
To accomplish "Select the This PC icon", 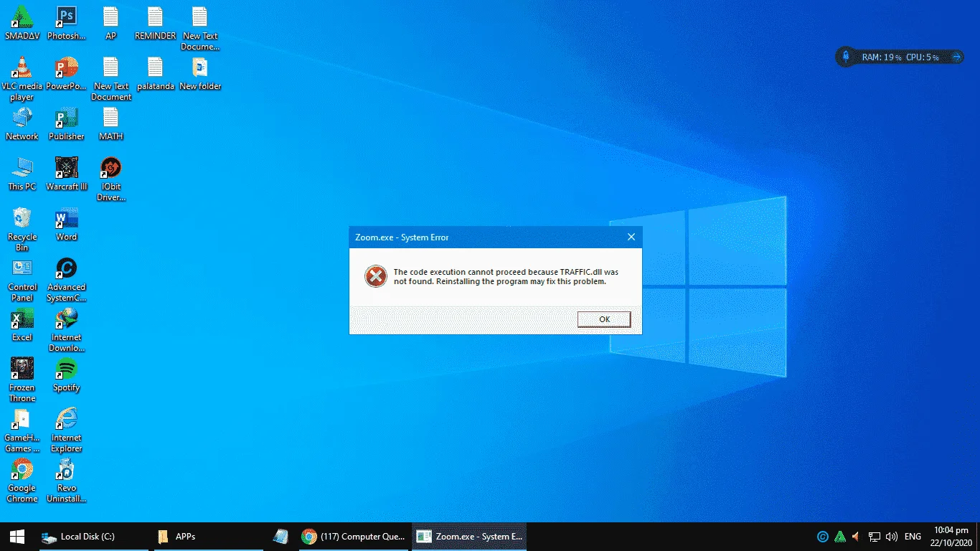I will tap(22, 173).
